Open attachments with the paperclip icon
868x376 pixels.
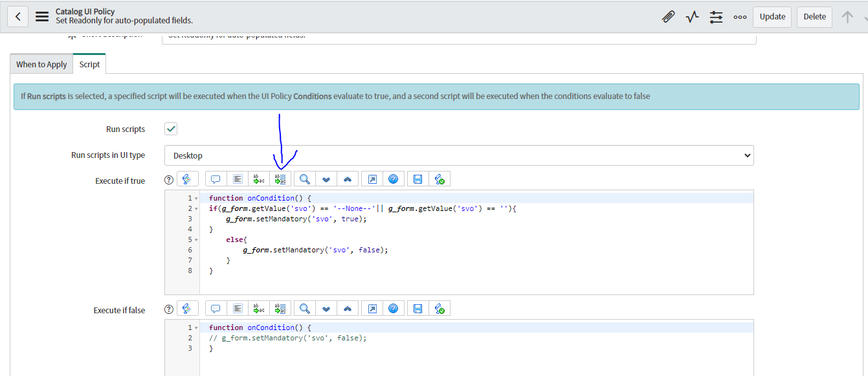coord(669,17)
